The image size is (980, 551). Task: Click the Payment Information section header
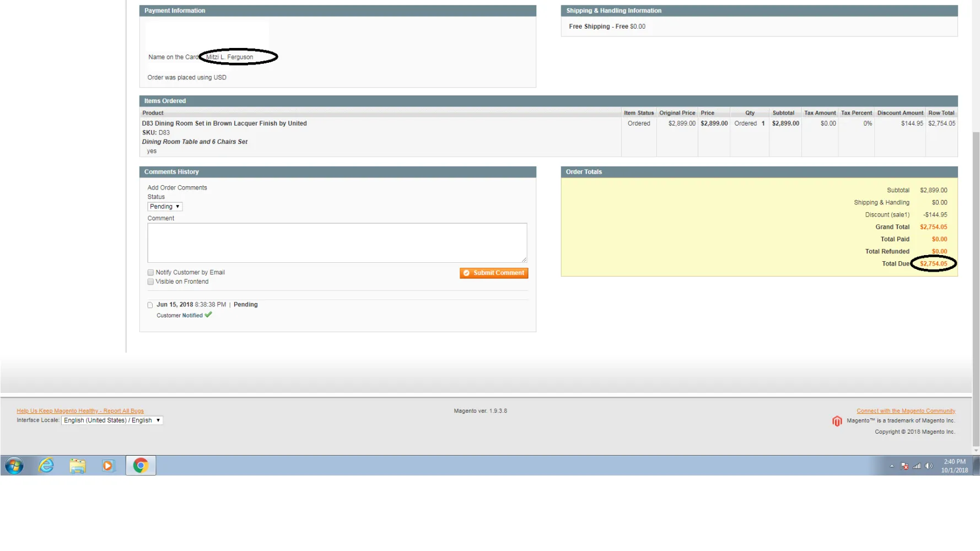(337, 10)
